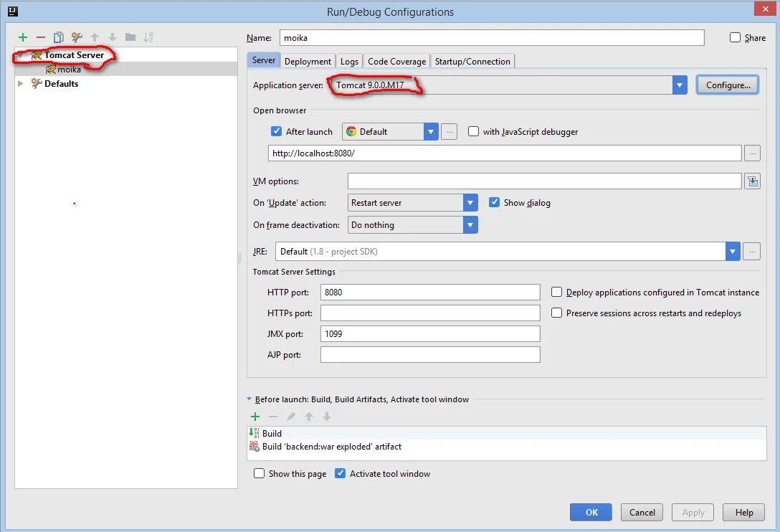Screen dimensions: 780x532
Task: Click the ellipsis button next to the browser dropdown
Action: [450, 132]
